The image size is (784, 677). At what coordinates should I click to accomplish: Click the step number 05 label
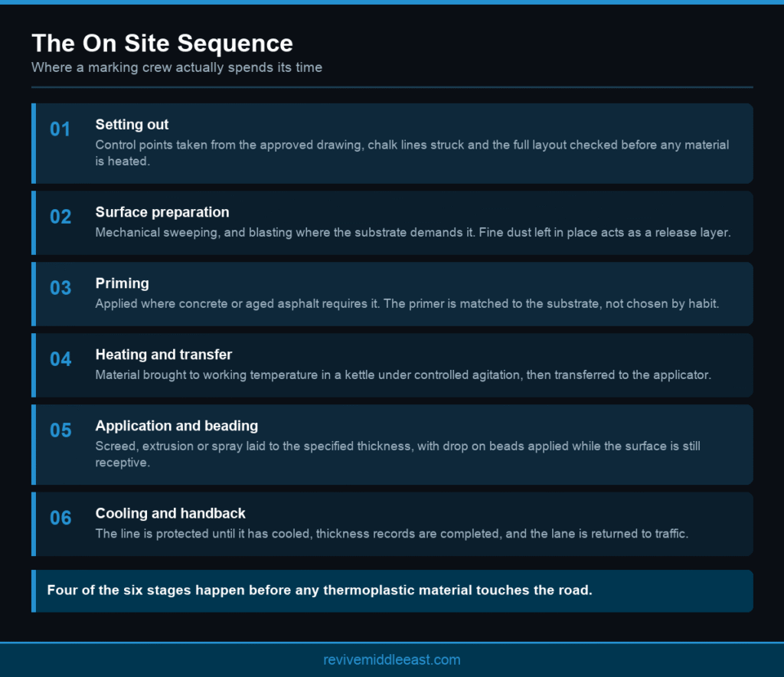tap(60, 430)
